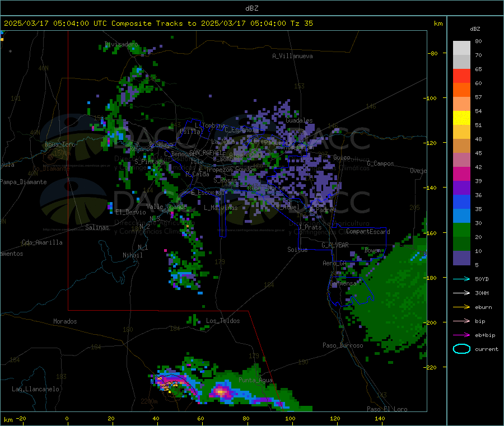
Task: Click the cyan 'current' ellipse symbol in legend
Action: 461,349
